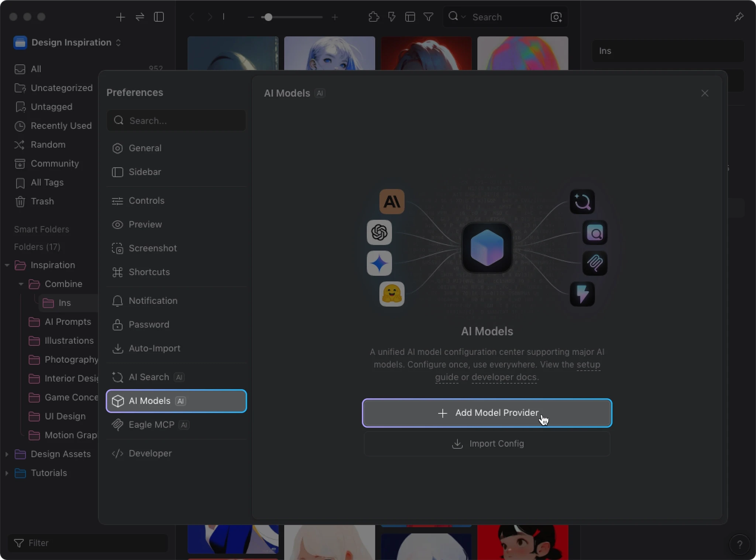Click the Import Config button
Screen dimensions: 756x560
(x=487, y=444)
